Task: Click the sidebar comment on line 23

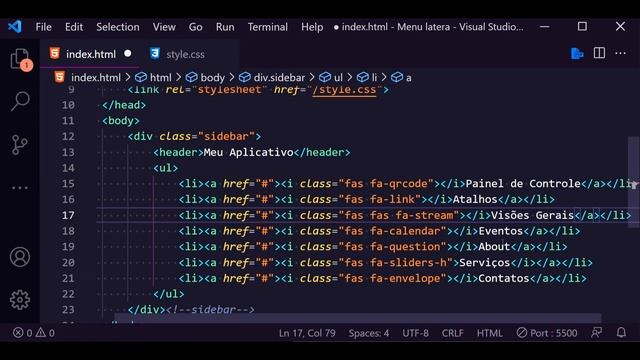Action: click(210, 309)
